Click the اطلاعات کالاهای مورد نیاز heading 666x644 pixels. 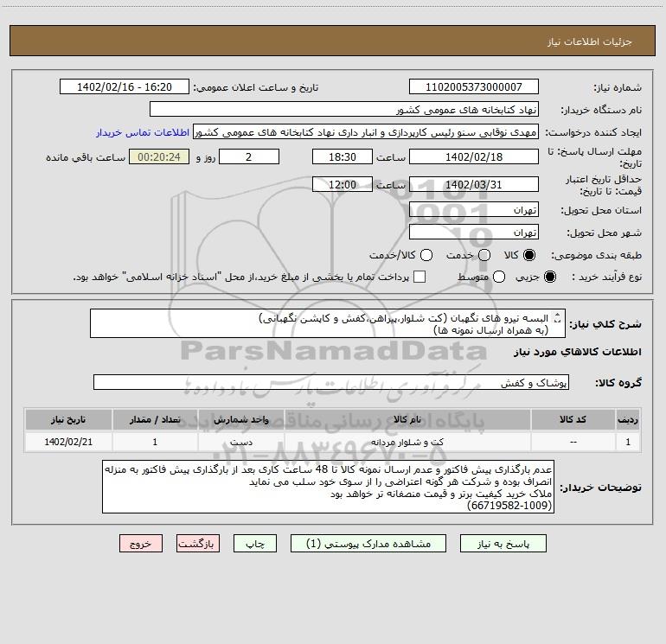577,352
